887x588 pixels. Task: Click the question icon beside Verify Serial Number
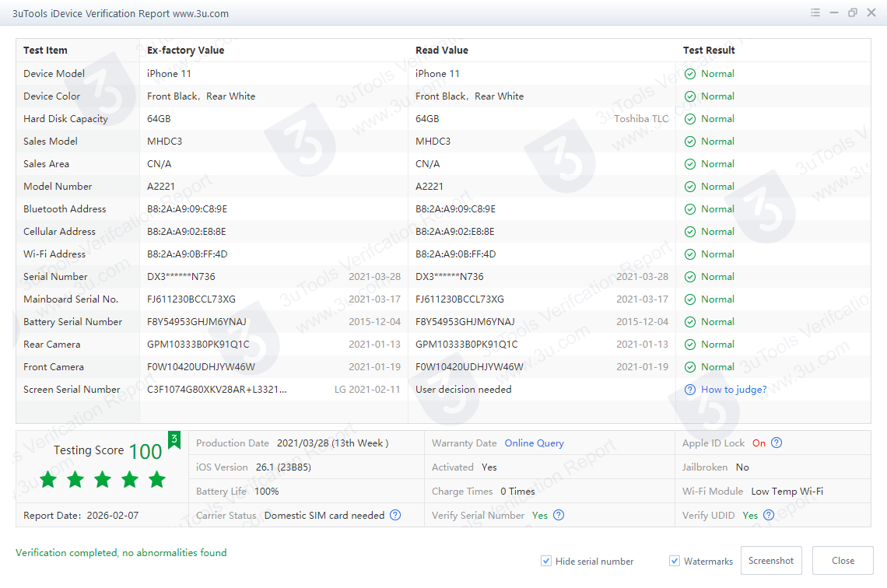(559, 515)
